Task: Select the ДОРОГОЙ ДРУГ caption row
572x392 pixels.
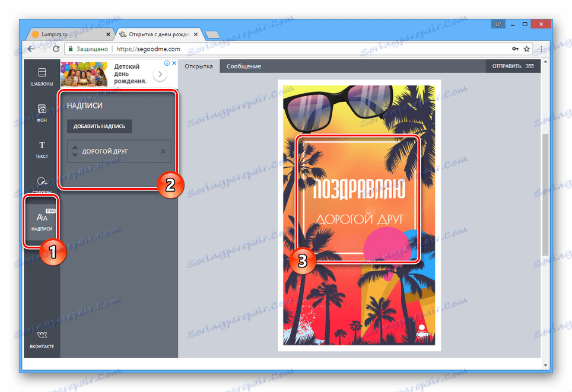Action: click(119, 151)
